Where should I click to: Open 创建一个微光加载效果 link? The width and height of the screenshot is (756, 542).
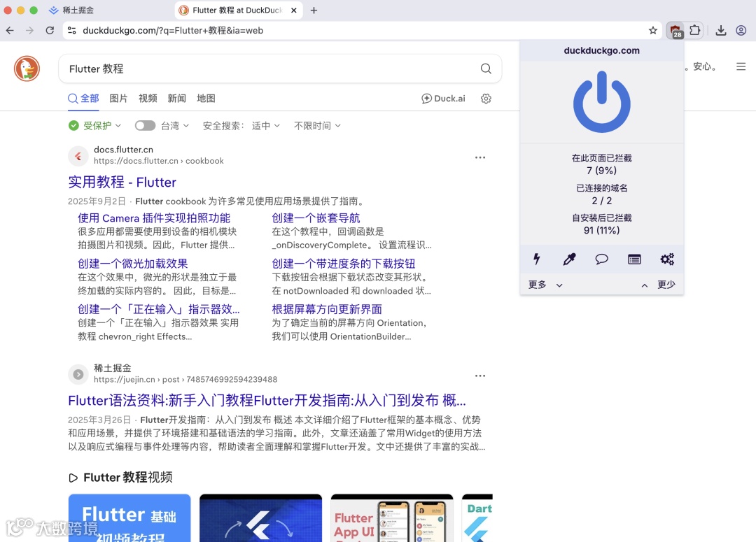[x=132, y=264]
